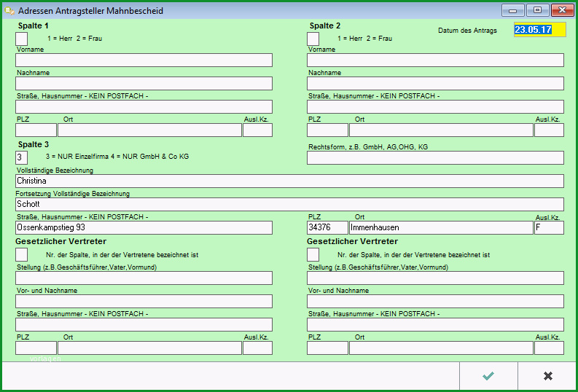Maximize the Mahnbescheid dialog window

click(537, 10)
